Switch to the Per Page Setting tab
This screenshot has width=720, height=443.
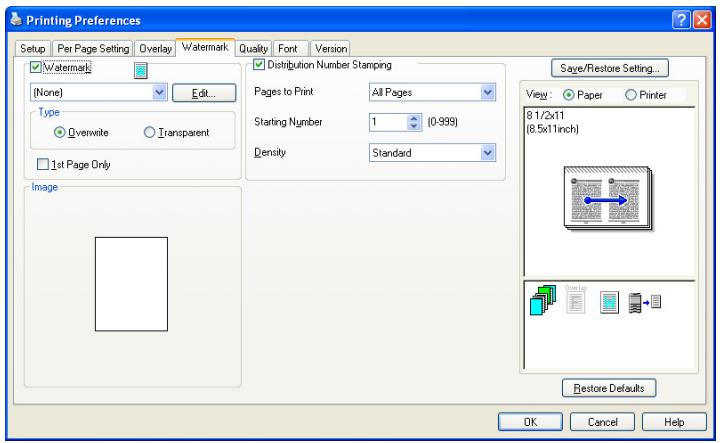[x=93, y=48]
